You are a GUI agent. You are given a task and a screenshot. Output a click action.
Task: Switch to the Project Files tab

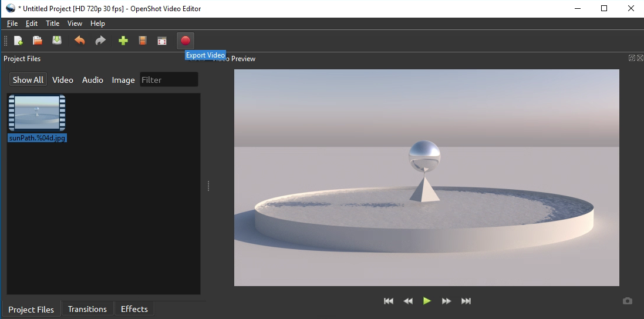[31, 309]
